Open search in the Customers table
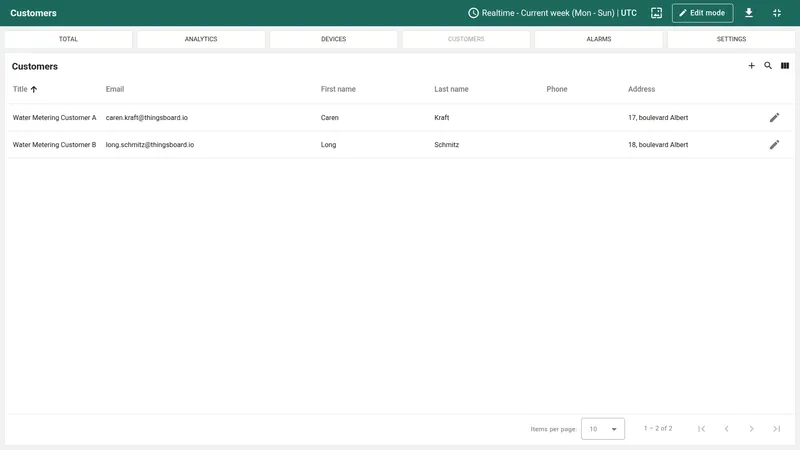 (768, 65)
